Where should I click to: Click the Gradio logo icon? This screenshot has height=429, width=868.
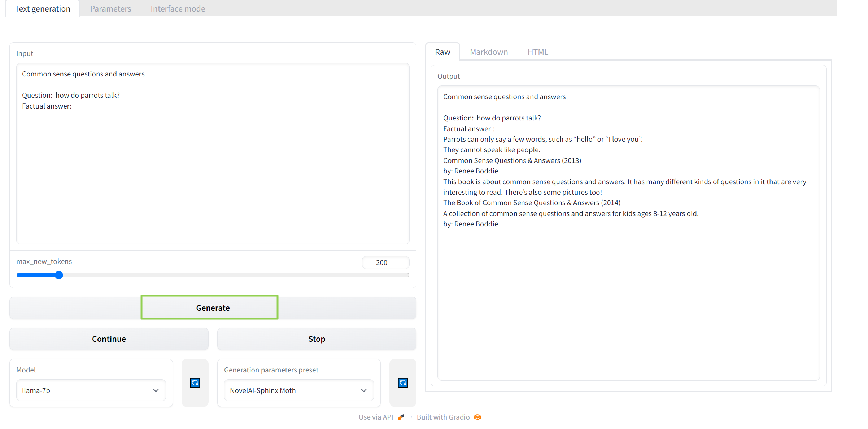477,417
